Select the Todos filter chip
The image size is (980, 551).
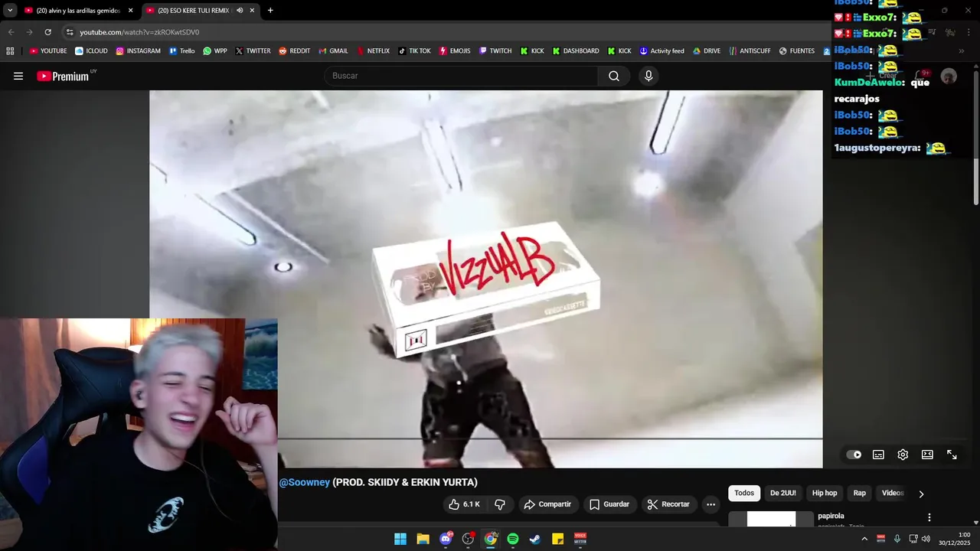coord(744,493)
